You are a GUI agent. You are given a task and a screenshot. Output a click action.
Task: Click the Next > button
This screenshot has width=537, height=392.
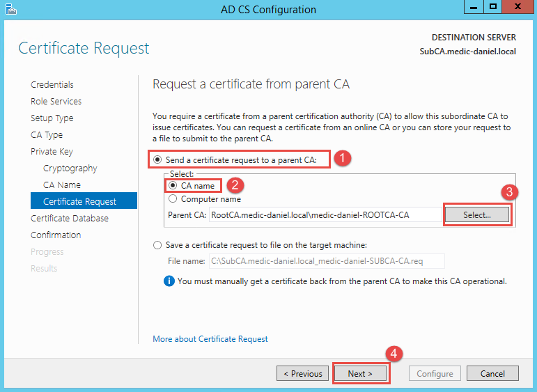point(360,374)
